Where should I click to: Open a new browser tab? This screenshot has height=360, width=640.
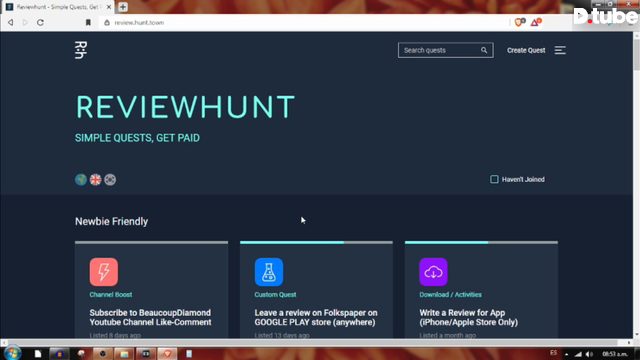pyautogui.click(x=122, y=7)
